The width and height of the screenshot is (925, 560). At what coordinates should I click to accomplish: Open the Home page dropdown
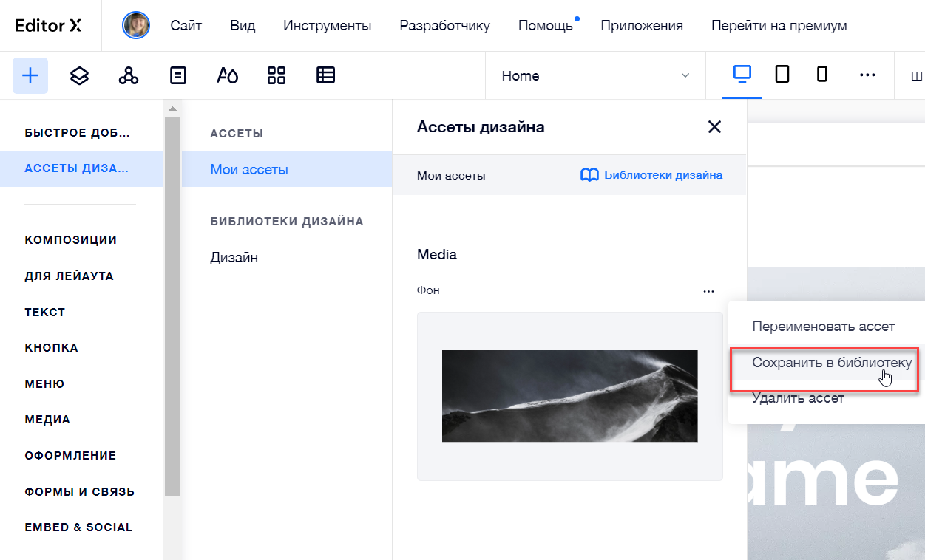click(x=596, y=75)
